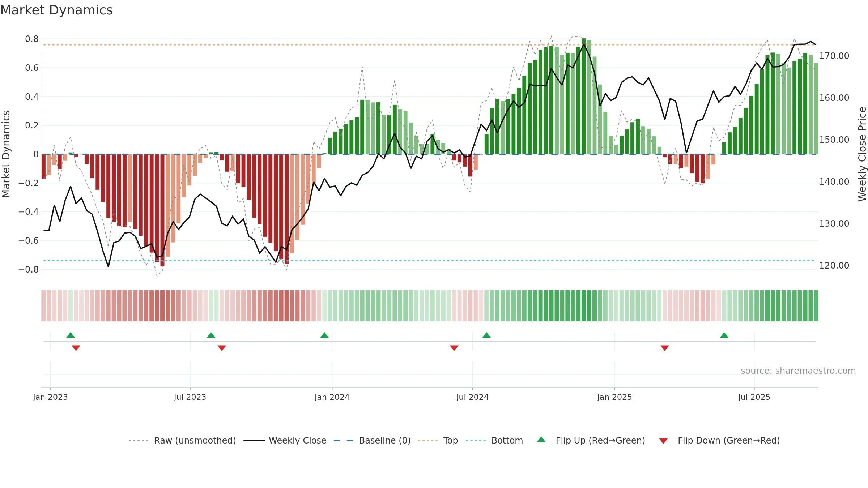Click the 0.6 left axis tick label
This screenshot has height=488, width=868.
[32, 68]
